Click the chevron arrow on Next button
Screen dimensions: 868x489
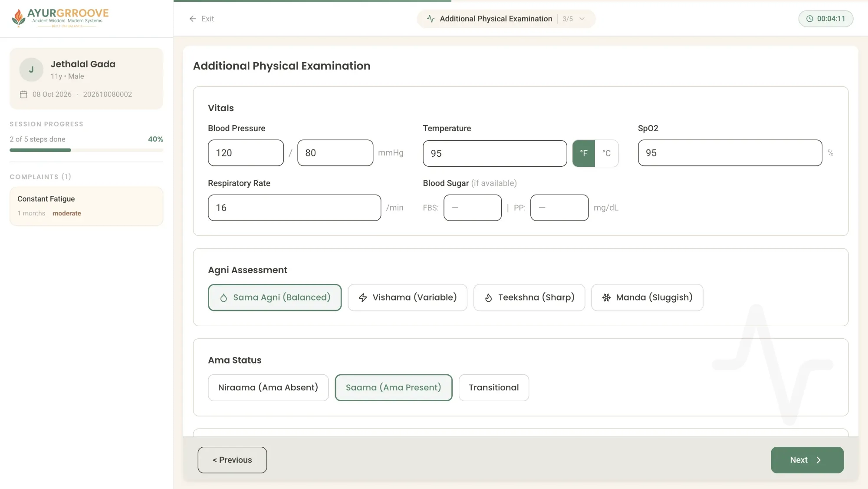[819, 460]
